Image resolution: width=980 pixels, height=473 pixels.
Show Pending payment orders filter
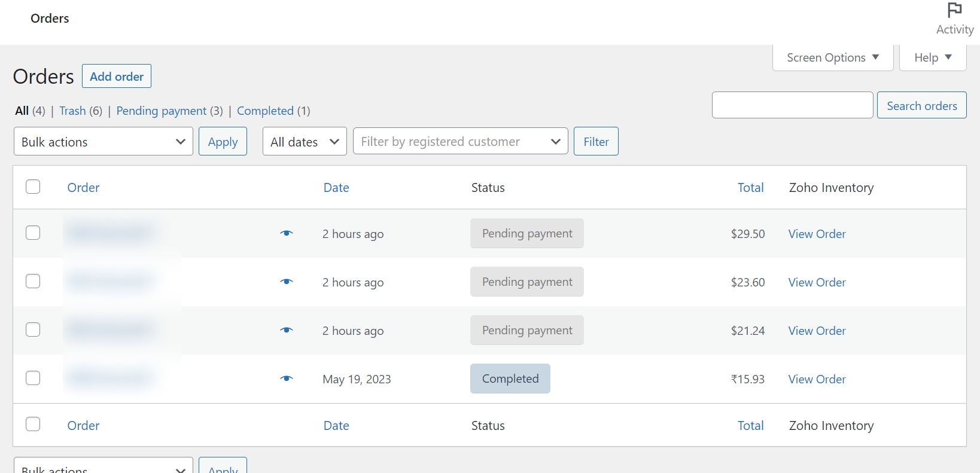pos(162,111)
